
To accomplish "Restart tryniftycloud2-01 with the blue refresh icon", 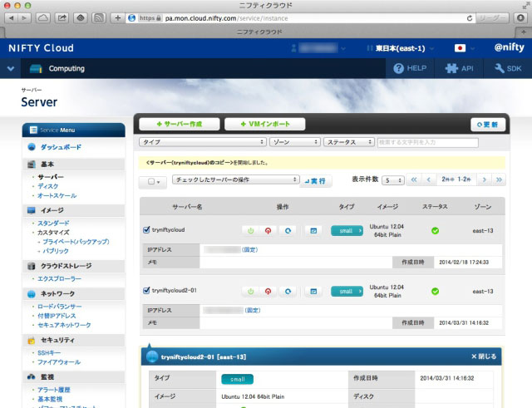I will point(288,292).
